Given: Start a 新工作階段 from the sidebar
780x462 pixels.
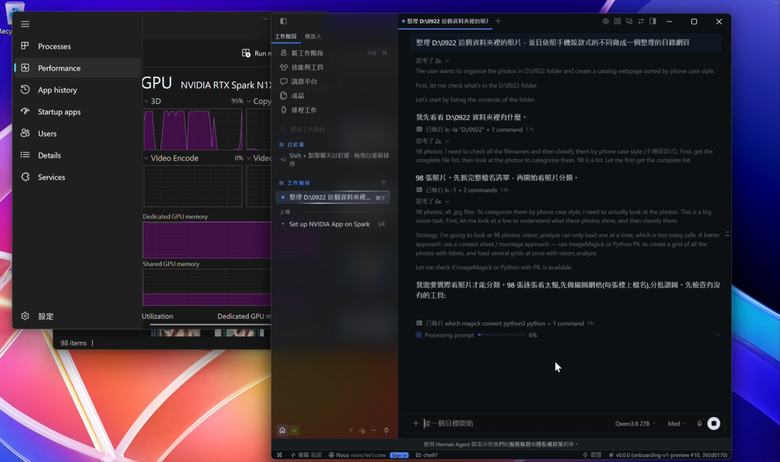Looking at the screenshot, I should click(x=334, y=53).
